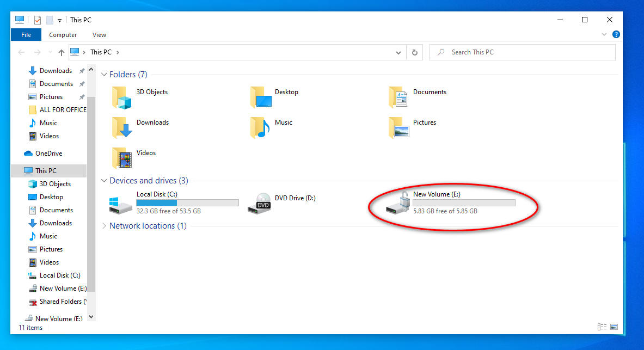Expand the ribbon with the chevron
The image size is (644, 350).
(x=604, y=34)
